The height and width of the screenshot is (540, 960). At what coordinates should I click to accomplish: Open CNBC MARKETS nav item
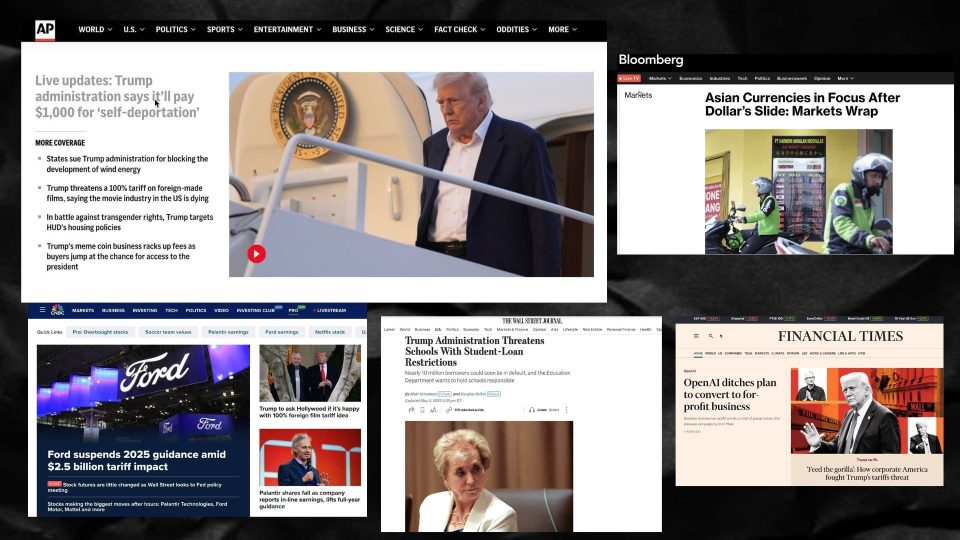tap(83, 310)
